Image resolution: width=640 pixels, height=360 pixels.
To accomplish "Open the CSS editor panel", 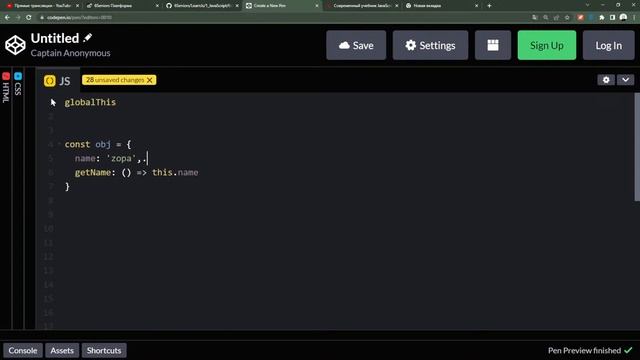I will (x=18, y=84).
